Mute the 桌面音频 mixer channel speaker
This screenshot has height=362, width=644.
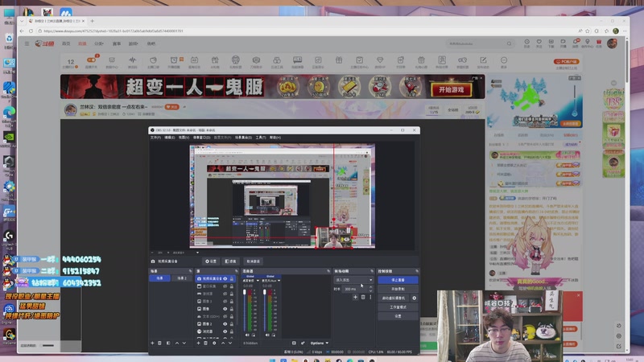(x=247, y=335)
